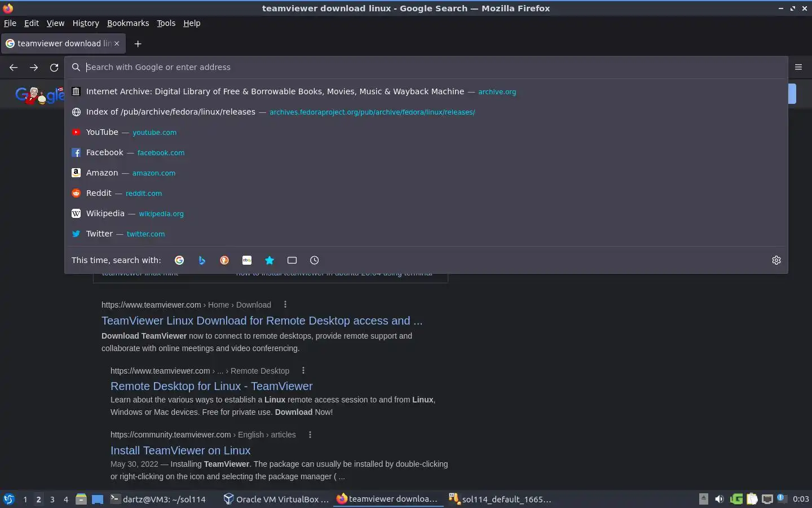The width and height of the screenshot is (812, 508).
Task: Close the teamviewer download linux tab
Action: pyautogui.click(x=117, y=43)
